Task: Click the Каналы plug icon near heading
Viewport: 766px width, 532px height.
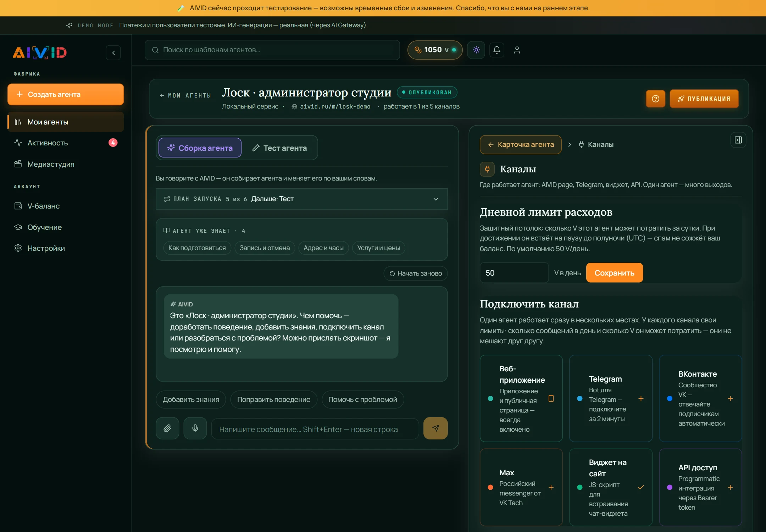Action: [x=487, y=169]
